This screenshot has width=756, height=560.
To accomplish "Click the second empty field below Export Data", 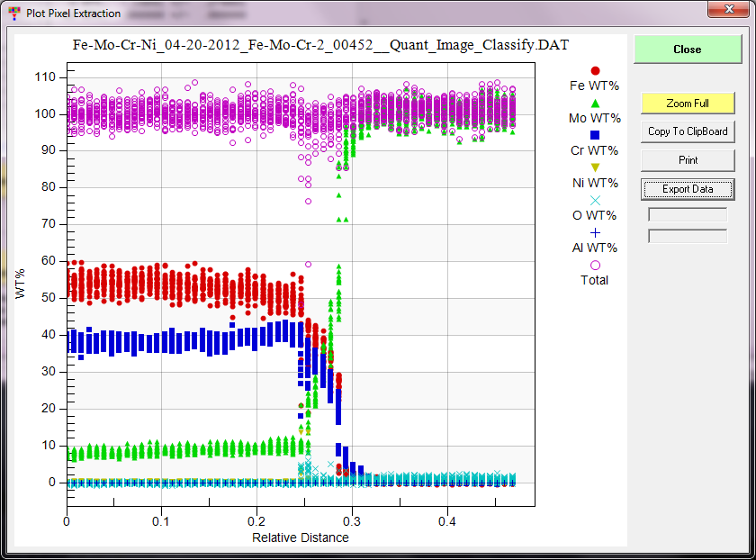I will 688,236.
